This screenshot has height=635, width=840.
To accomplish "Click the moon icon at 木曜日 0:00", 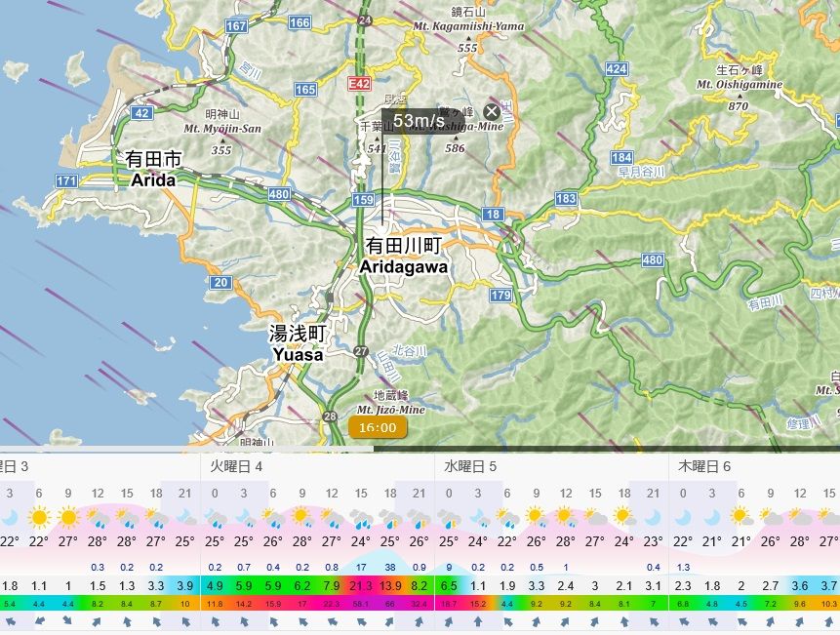I will tap(683, 518).
